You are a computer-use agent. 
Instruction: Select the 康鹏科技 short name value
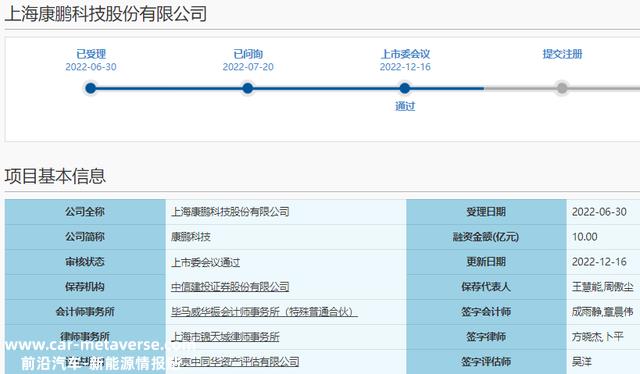pos(191,237)
